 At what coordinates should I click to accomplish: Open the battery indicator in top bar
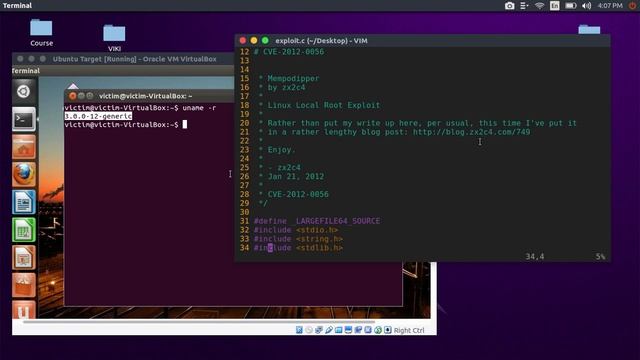pyautogui.click(x=571, y=6)
